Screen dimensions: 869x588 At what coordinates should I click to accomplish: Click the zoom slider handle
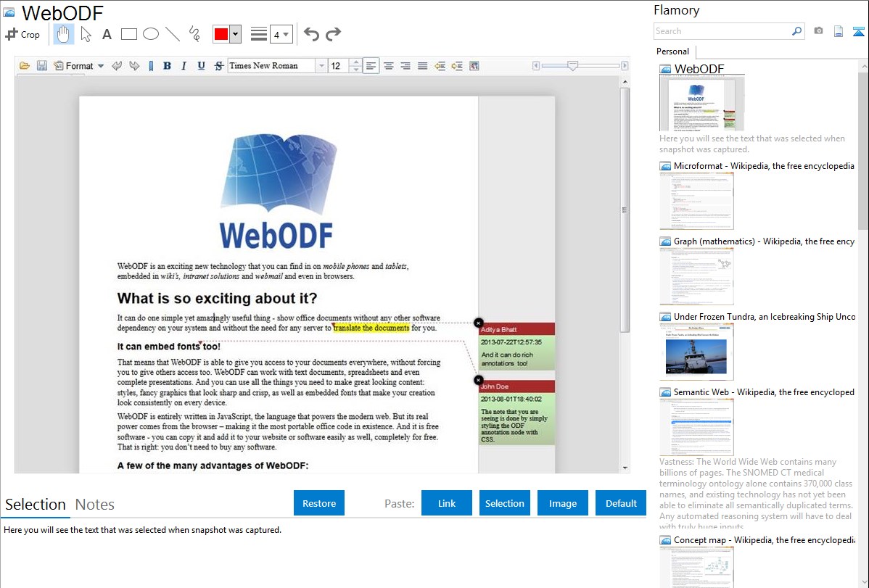(573, 66)
